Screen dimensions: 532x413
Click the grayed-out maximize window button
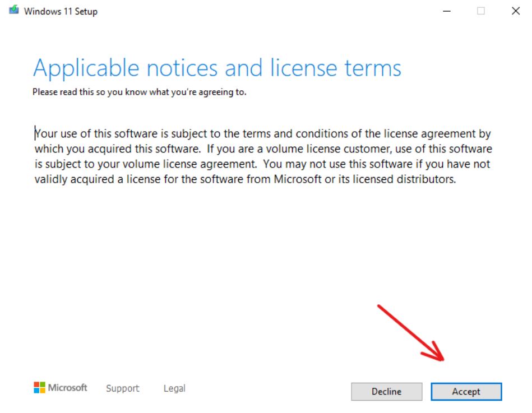[481, 11]
